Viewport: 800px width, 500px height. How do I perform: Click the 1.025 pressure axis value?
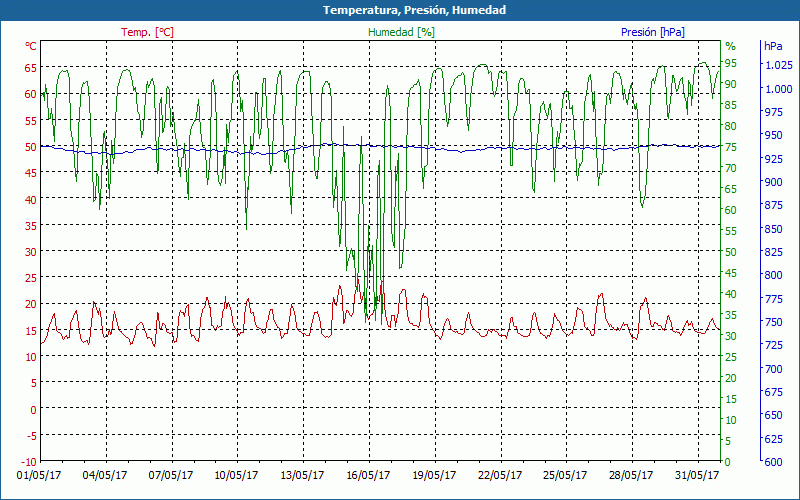(x=779, y=65)
